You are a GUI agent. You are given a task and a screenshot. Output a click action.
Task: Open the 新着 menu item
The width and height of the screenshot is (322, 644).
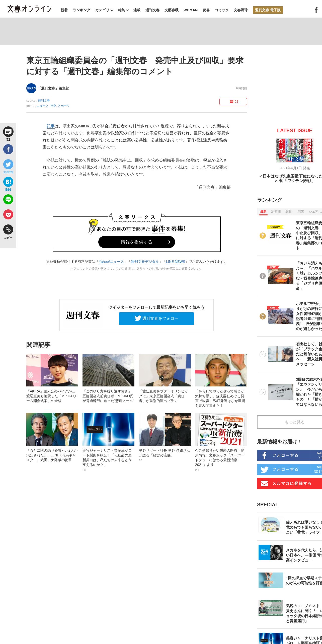64,10
